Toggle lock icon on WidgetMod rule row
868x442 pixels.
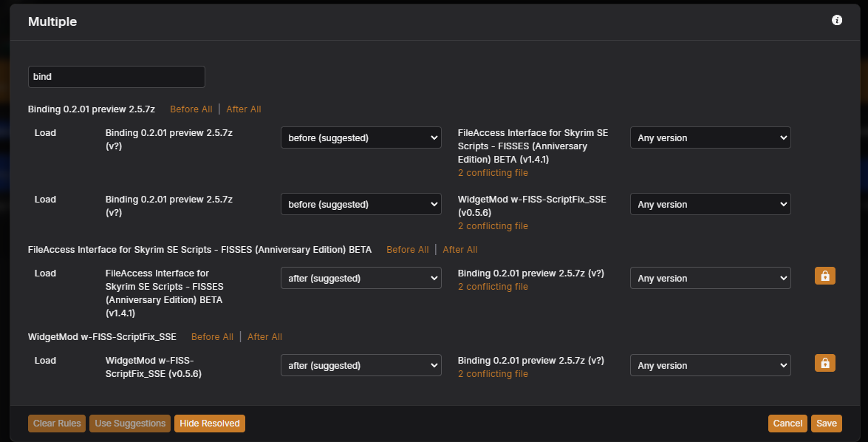825,363
